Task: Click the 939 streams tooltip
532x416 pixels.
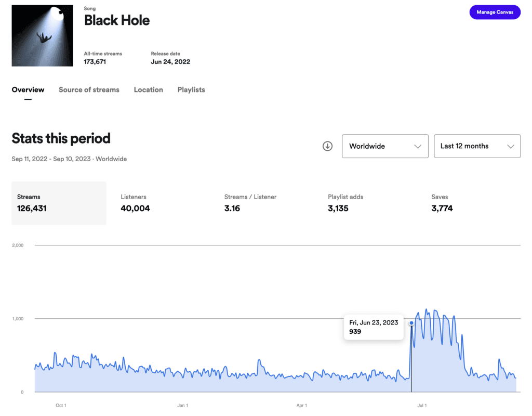Action: tap(374, 327)
